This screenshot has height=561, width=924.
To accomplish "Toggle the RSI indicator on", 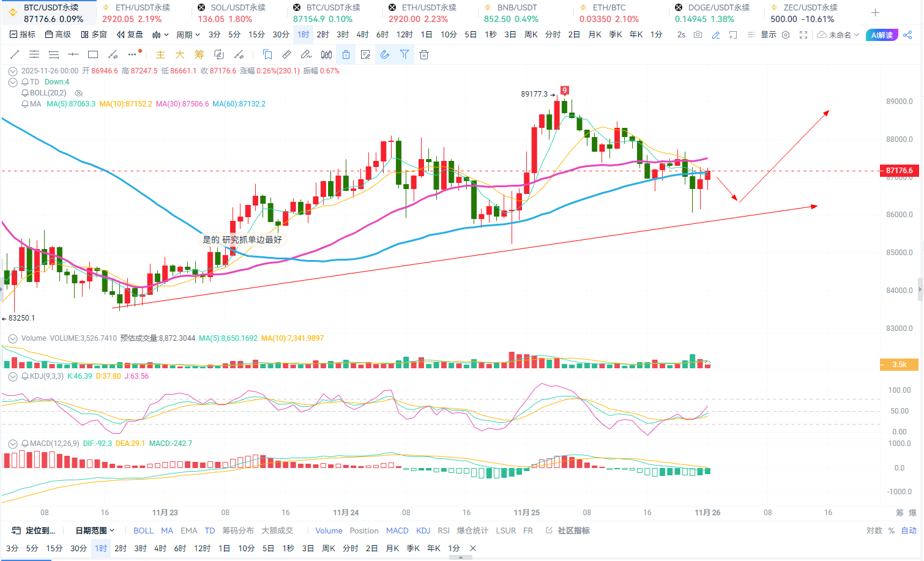I will click(x=444, y=530).
